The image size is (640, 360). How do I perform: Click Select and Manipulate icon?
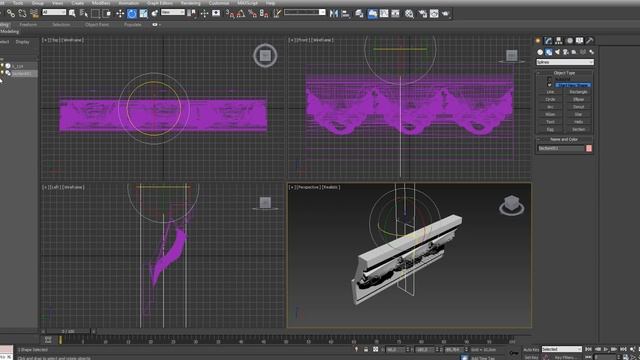(204, 13)
